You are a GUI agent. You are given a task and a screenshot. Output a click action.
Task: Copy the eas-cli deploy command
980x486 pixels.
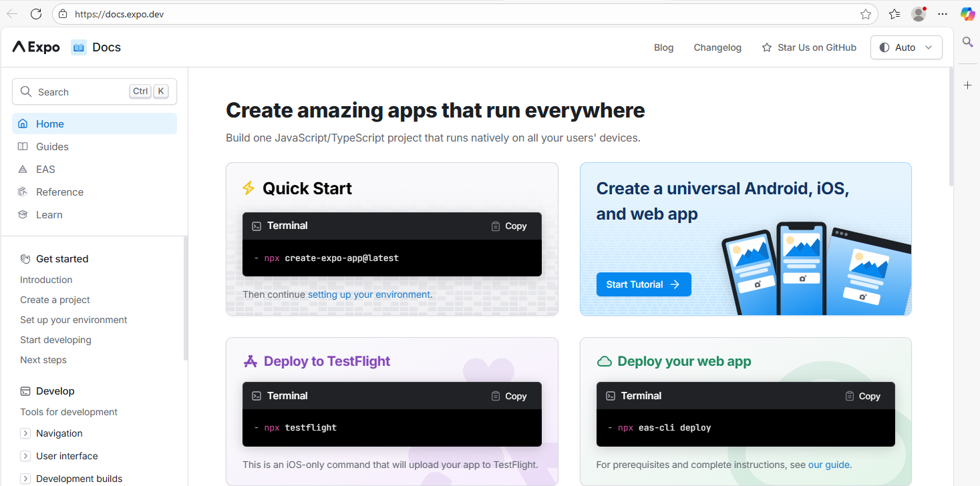coord(862,396)
